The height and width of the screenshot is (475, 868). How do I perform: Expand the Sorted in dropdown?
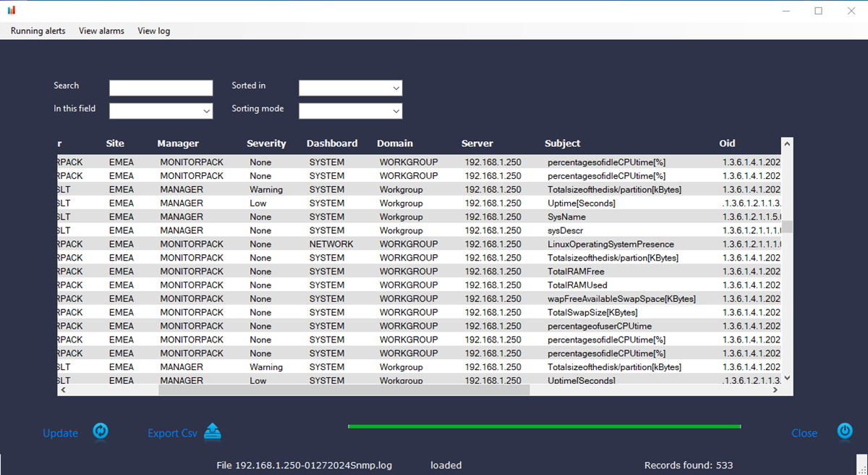point(350,88)
